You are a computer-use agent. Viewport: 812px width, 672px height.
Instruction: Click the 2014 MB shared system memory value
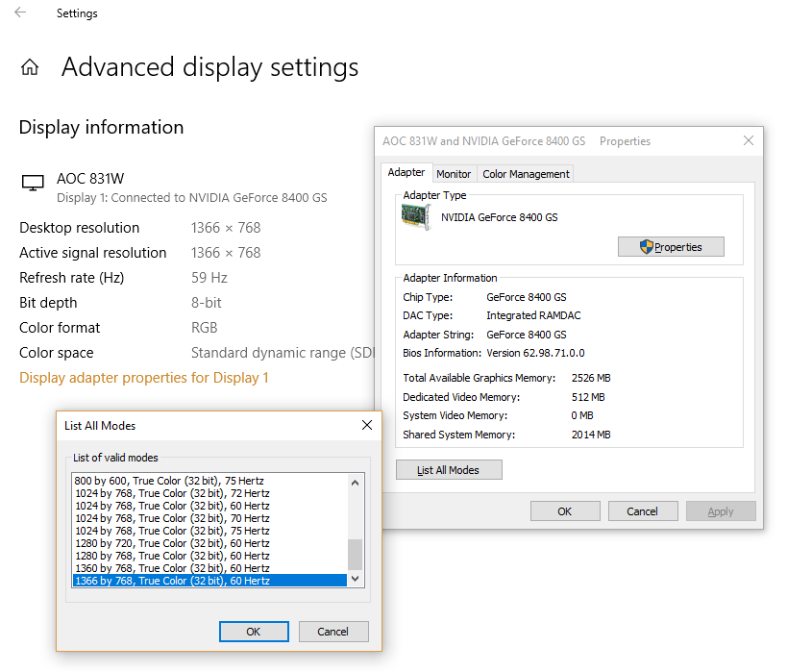click(591, 435)
